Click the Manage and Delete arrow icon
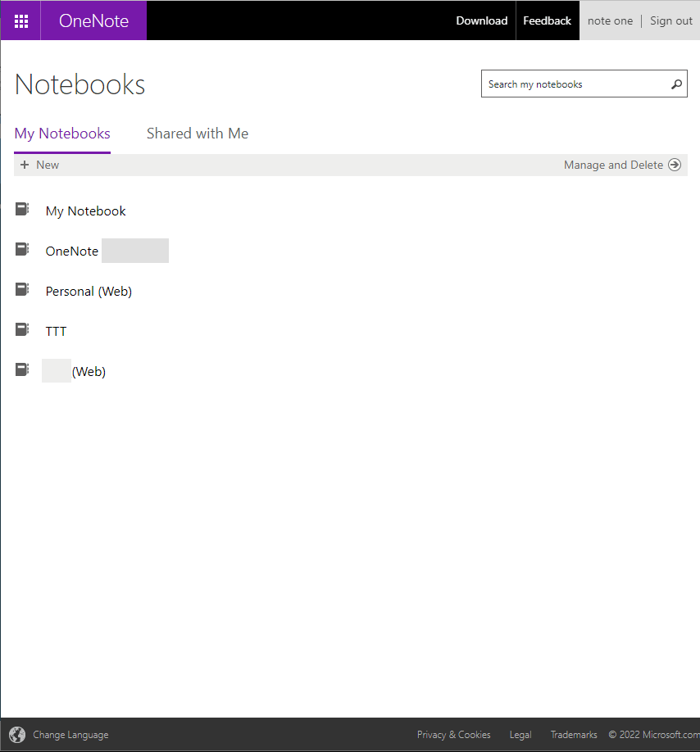The height and width of the screenshot is (752, 700). point(675,165)
